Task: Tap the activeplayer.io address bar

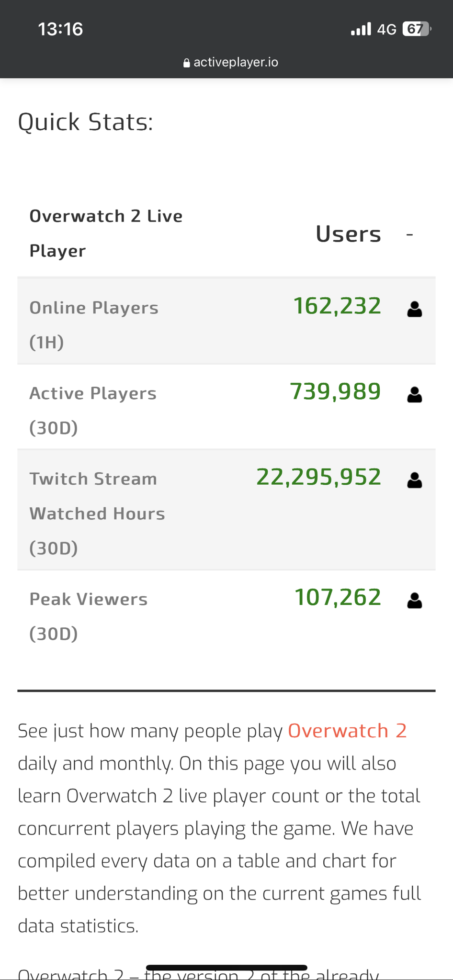Action: pyautogui.click(x=230, y=63)
